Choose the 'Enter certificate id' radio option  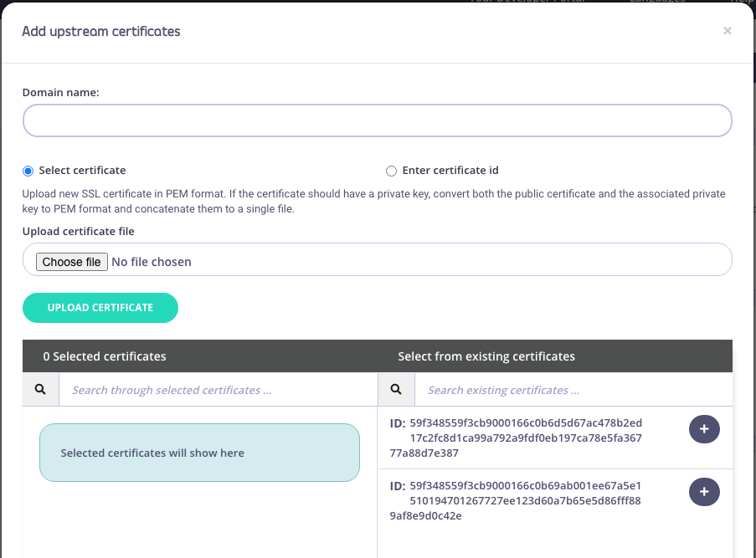391,171
